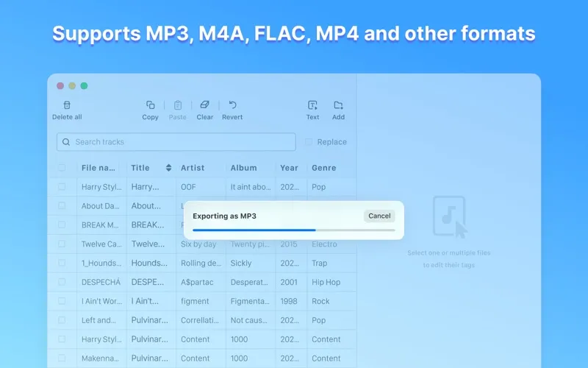The width and height of the screenshot is (588, 368).
Task: Sort by Album column header
Action: click(244, 168)
